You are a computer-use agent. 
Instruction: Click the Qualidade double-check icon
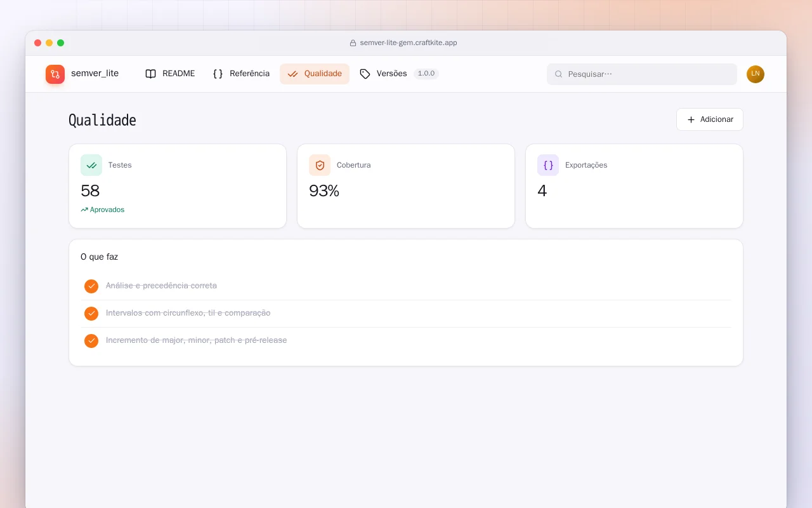click(292, 74)
